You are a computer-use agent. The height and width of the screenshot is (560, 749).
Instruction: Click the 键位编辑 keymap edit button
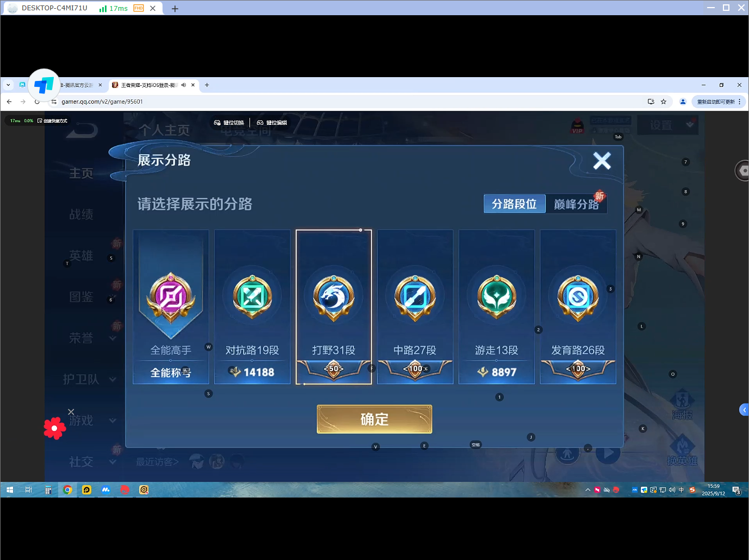(272, 123)
